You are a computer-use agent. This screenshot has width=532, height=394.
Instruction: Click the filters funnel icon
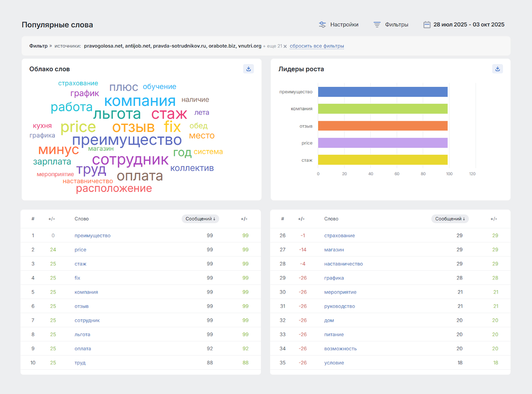pos(377,25)
